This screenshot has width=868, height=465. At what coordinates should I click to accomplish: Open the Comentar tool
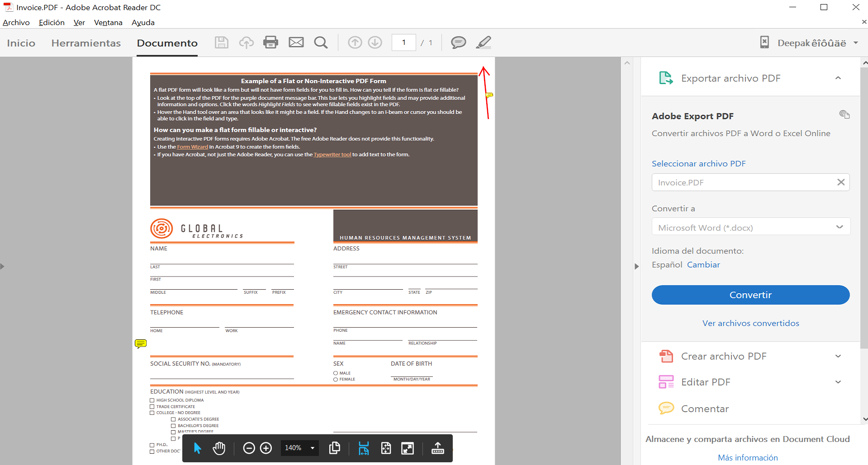705,409
